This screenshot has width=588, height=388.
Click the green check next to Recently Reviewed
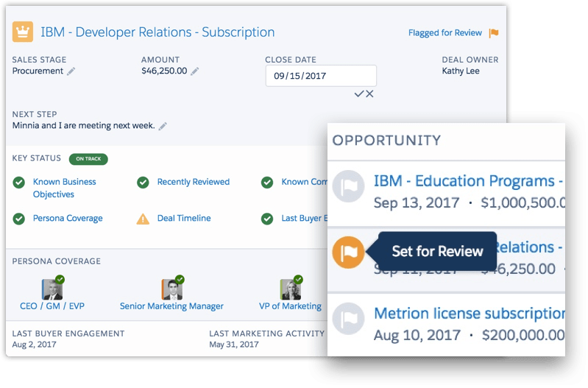(x=143, y=183)
